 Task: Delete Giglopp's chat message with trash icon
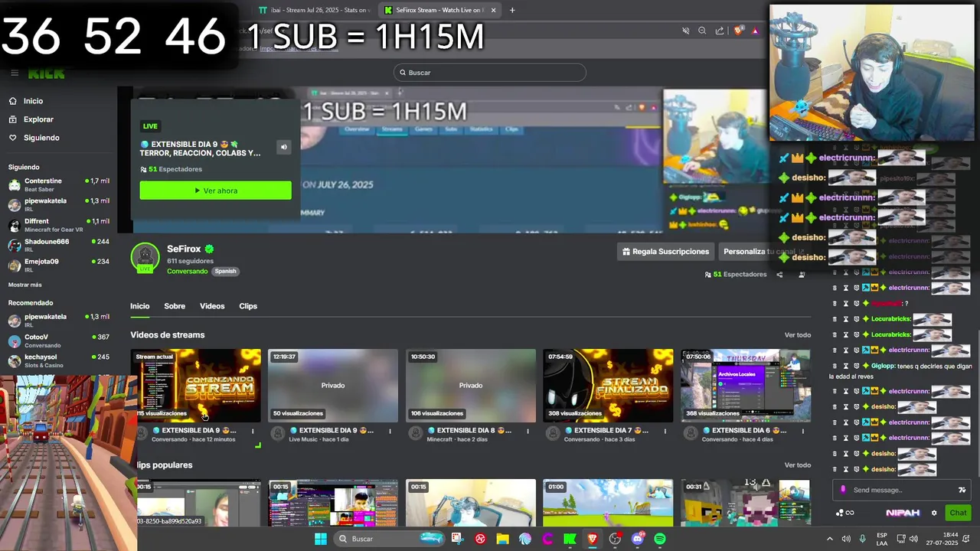[835, 366]
